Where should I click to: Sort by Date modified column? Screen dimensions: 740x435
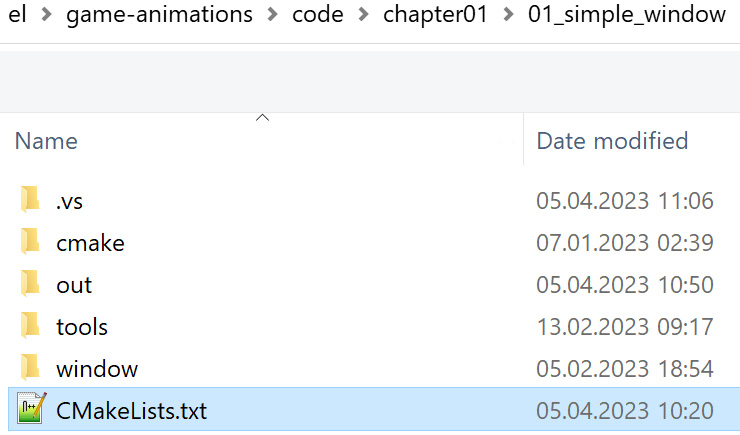(612, 141)
